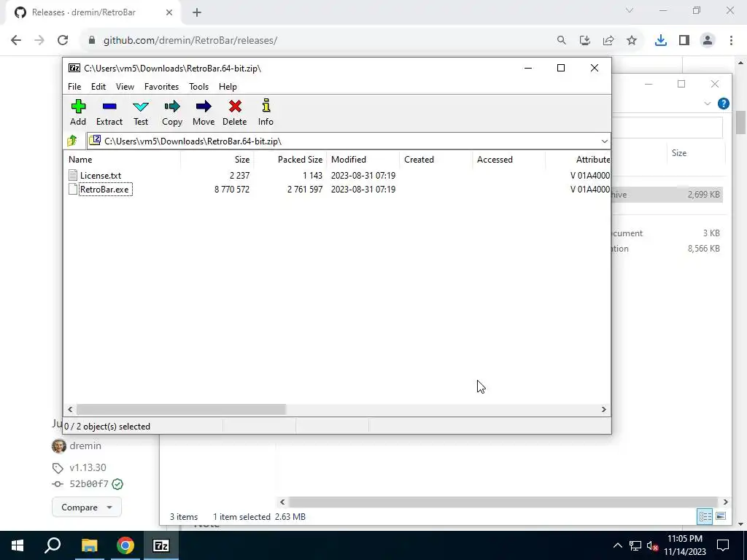Click the License.txt file icon
The width and height of the screenshot is (747, 560).
coord(73,175)
